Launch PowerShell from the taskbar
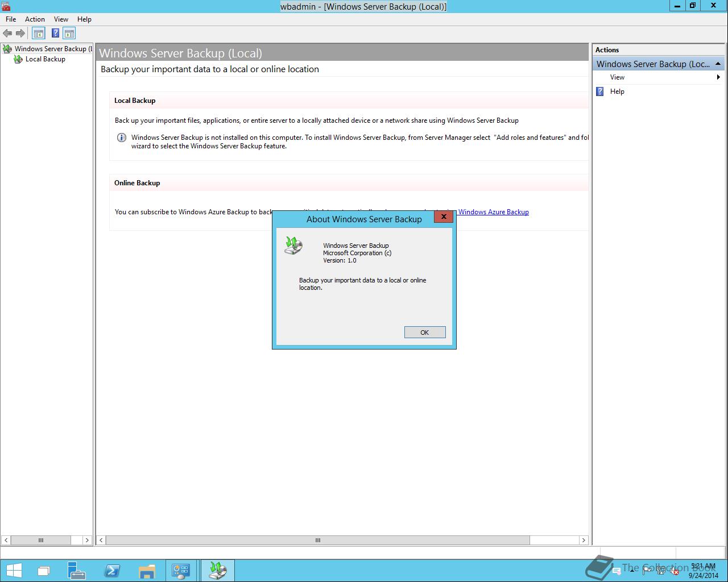 click(112, 571)
